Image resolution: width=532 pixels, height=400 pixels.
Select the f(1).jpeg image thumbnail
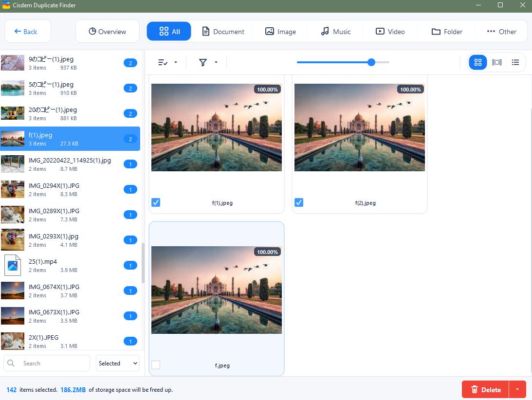coord(217,127)
